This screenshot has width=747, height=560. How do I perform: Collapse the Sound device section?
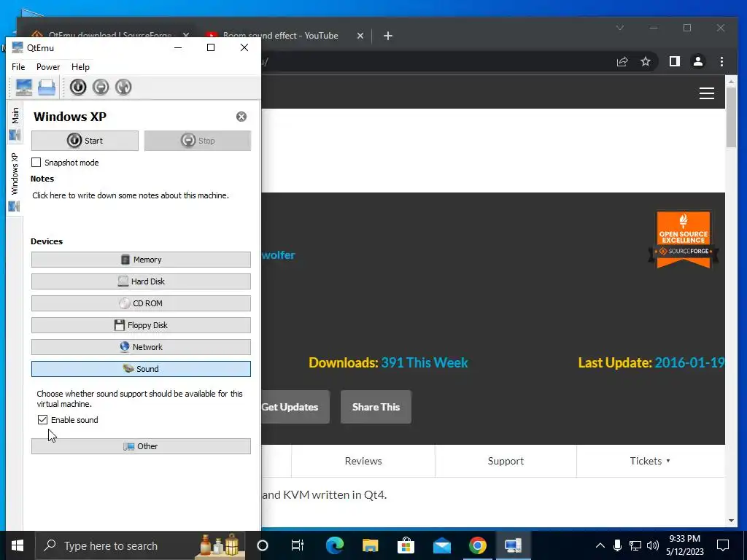coord(141,369)
